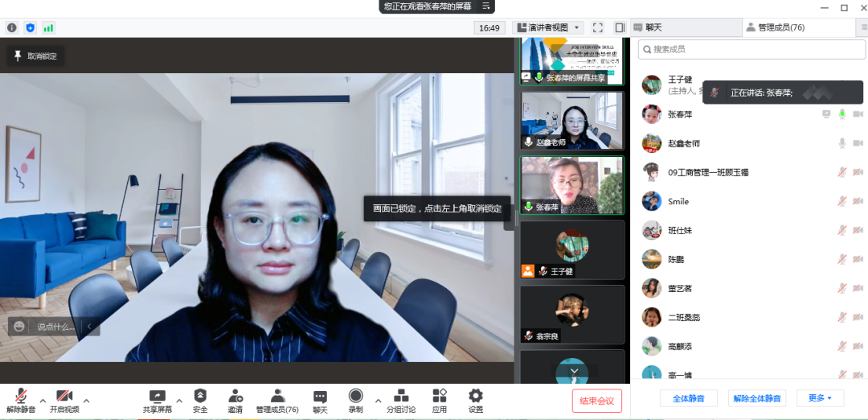Expand recording options arrow beside 录制
The height and width of the screenshot is (420, 868).
click(x=378, y=401)
